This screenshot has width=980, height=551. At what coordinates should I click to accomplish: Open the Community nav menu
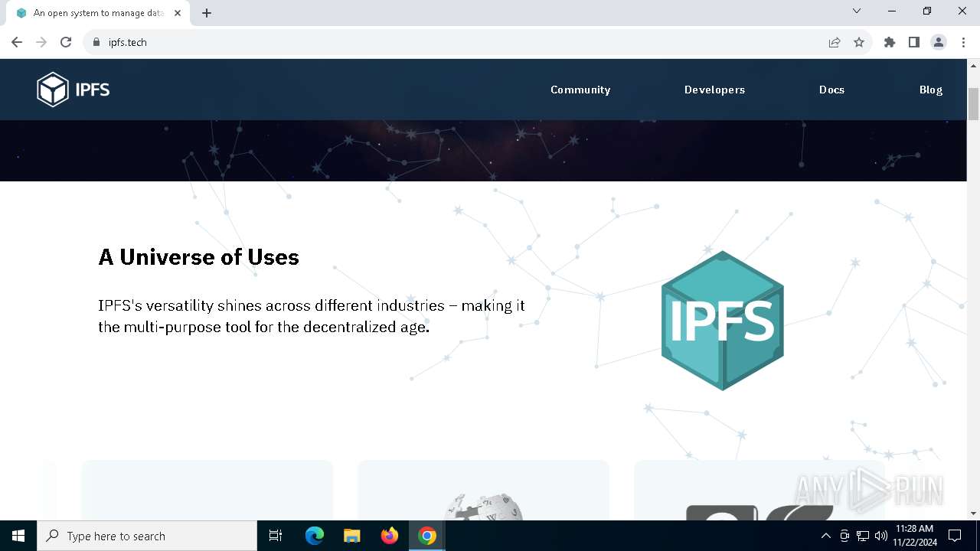tap(580, 90)
